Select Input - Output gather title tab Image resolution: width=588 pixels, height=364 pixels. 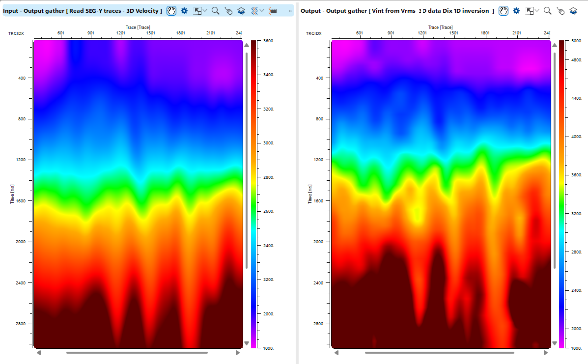pyautogui.click(x=83, y=11)
